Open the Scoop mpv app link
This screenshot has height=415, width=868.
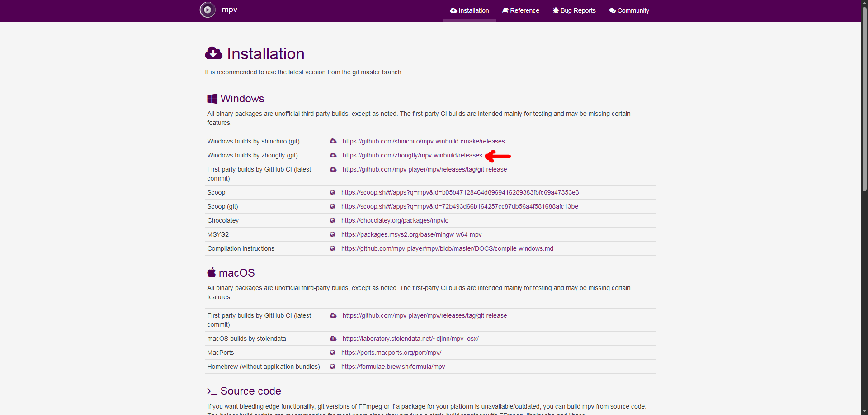[460, 192]
